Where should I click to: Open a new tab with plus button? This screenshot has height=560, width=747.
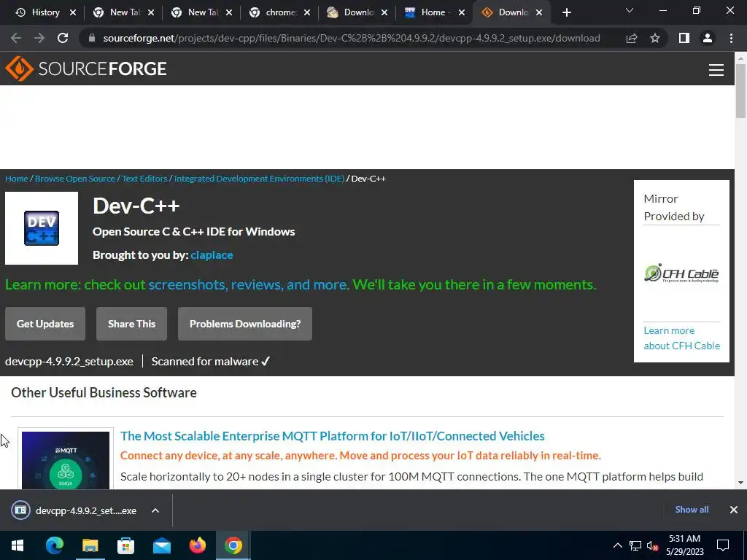(x=566, y=12)
